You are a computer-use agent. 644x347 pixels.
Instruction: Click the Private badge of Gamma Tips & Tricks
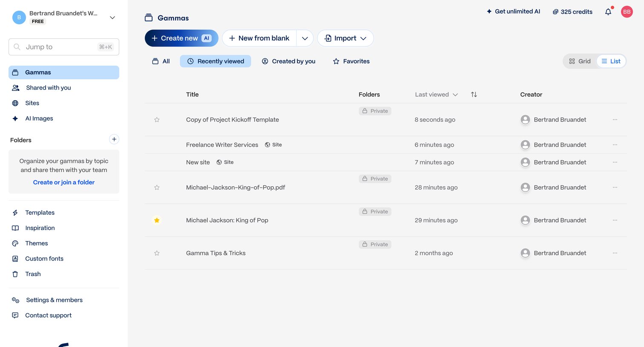pyautogui.click(x=375, y=245)
